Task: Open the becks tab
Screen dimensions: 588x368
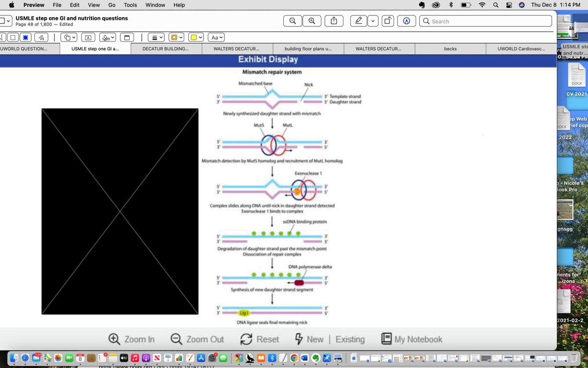Action: tap(450, 49)
